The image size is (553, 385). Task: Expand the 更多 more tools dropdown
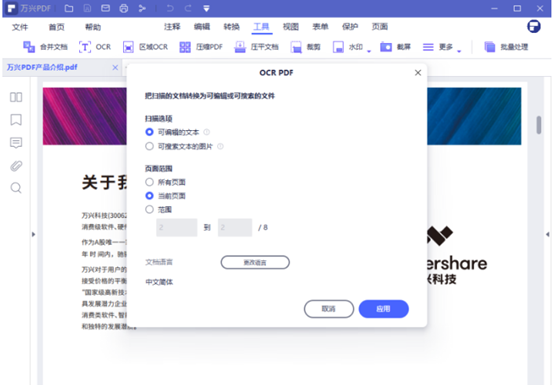pos(459,51)
